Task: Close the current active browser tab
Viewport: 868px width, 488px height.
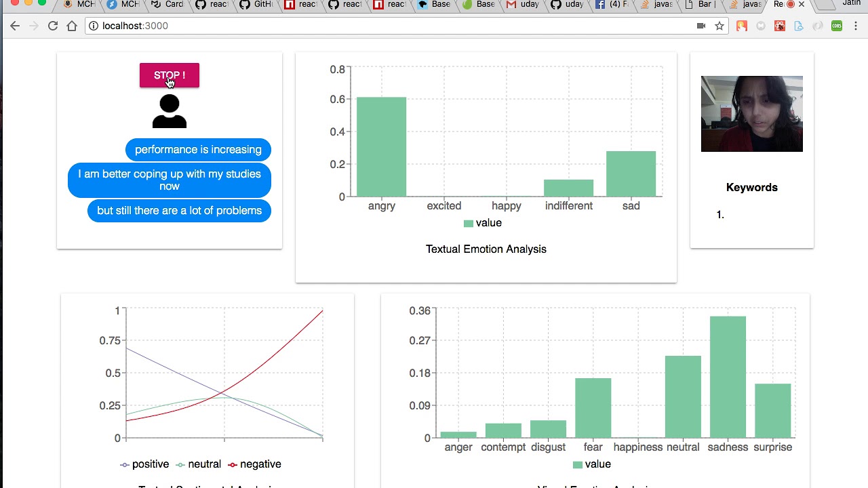Action: click(802, 4)
